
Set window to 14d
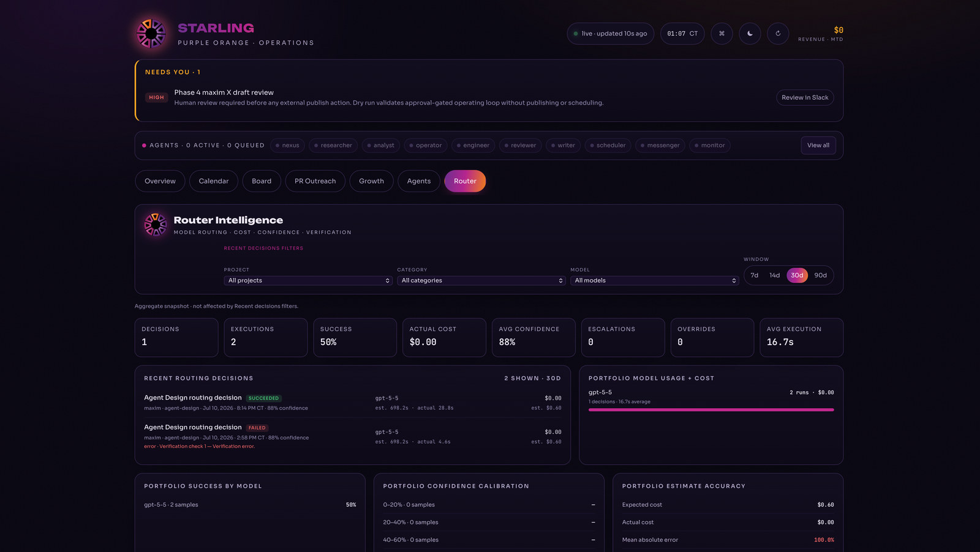pyautogui.click(x=775, y=275)
